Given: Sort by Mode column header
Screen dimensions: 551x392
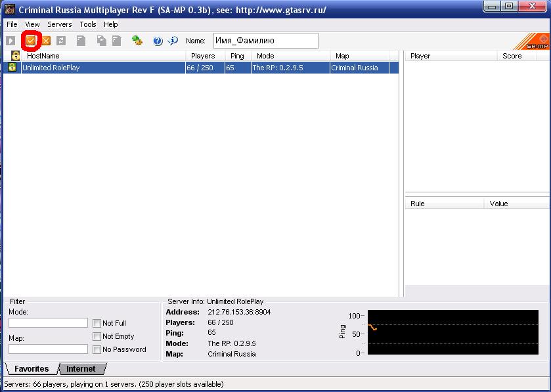Looking at the screenshot, I should pos(291,56).
